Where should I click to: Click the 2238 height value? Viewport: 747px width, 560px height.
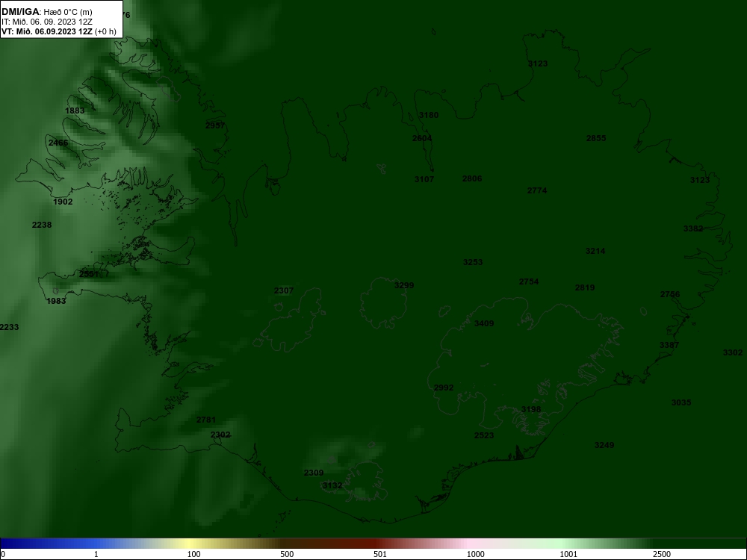click(42, 225)
